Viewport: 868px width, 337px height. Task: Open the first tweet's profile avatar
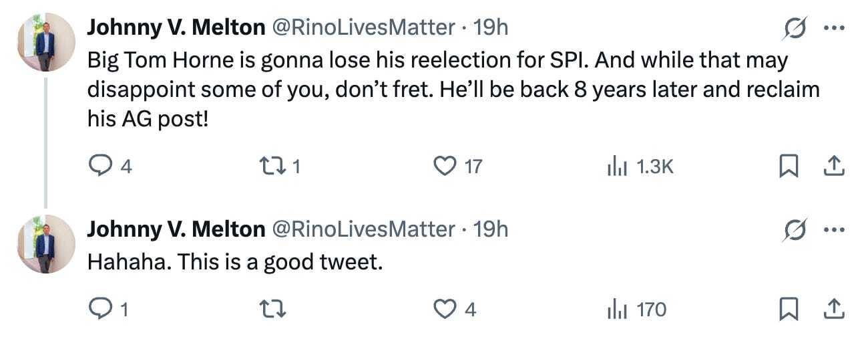pos(45,42)
